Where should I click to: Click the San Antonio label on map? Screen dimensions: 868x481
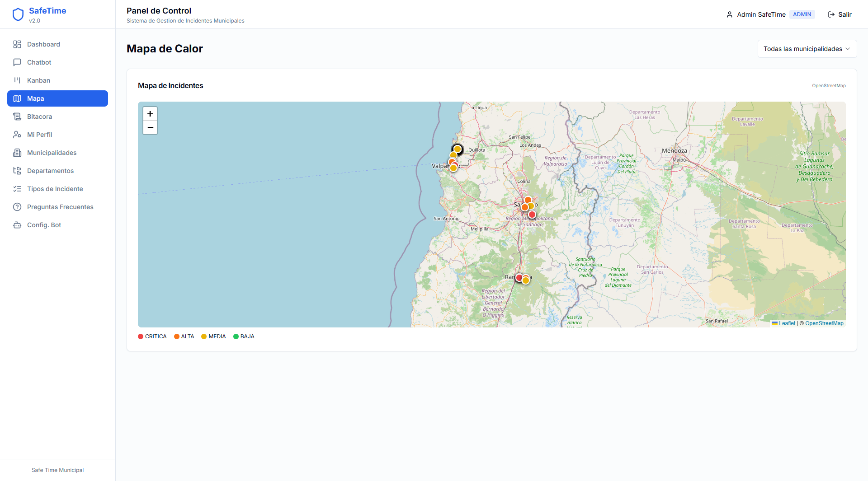pos(447,219)
